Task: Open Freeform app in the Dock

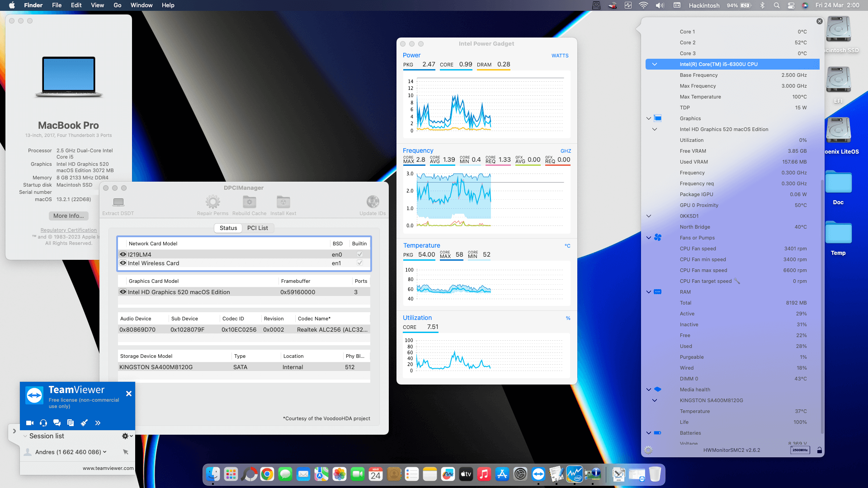Action: pos(448,474)
